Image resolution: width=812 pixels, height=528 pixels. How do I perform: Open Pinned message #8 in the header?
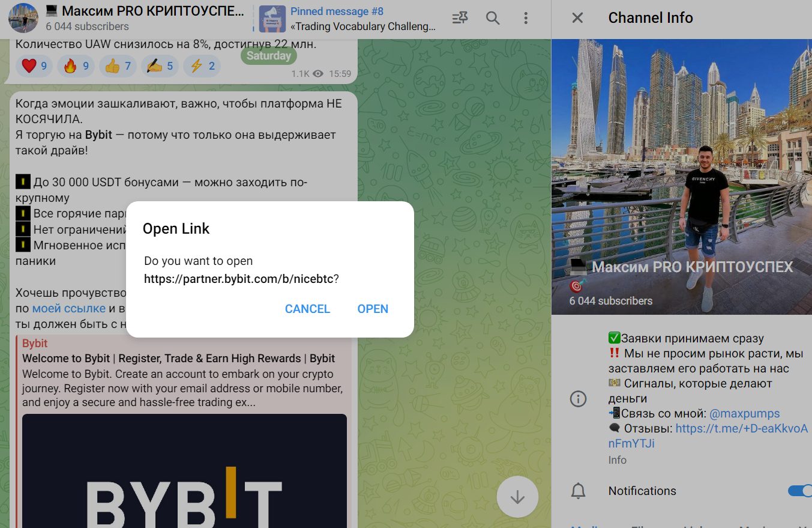[x=363, y=19]
